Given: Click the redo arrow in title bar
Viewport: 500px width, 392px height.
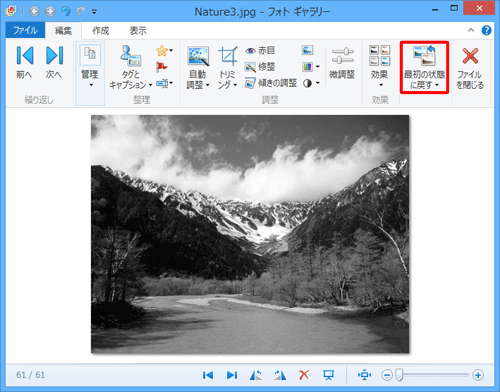Looking at the screenshot, I should tap(81, 12).
